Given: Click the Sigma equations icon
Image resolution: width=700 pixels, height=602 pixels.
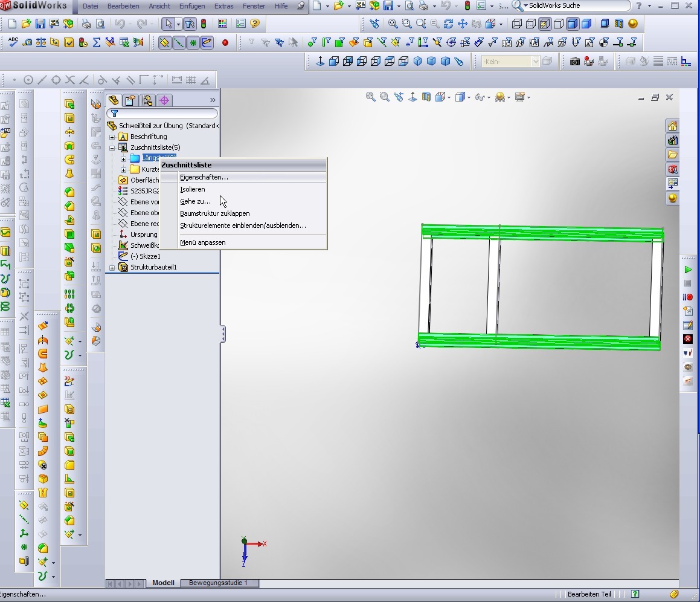Looking at the screenshot, I should click(97, 42).
